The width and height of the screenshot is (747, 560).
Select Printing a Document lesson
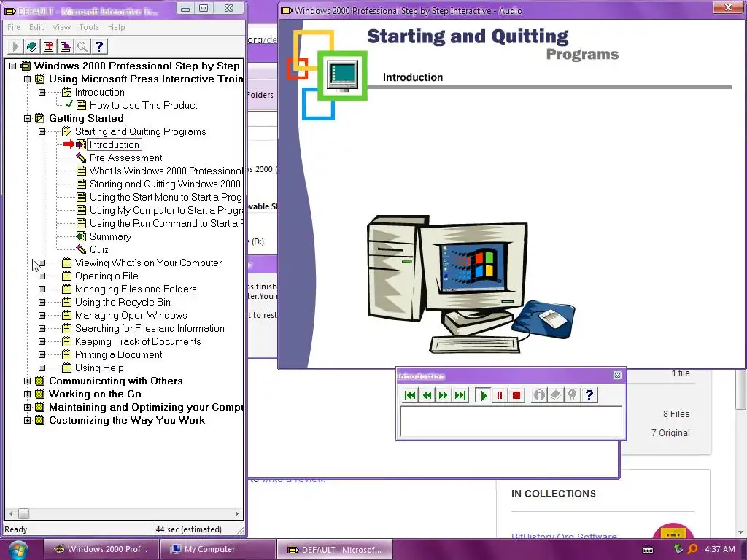click(x=119, y=355)
